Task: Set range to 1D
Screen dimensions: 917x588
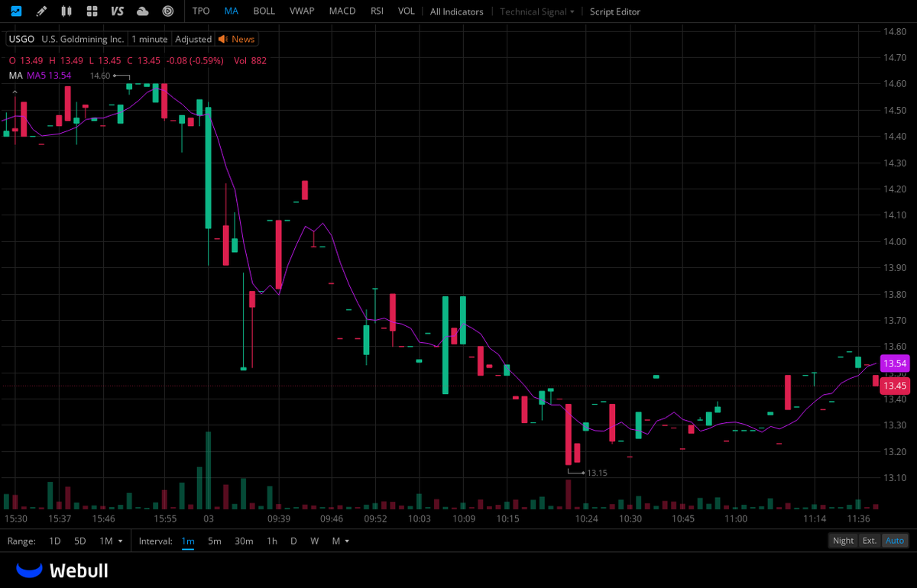Action: point(55,541)
